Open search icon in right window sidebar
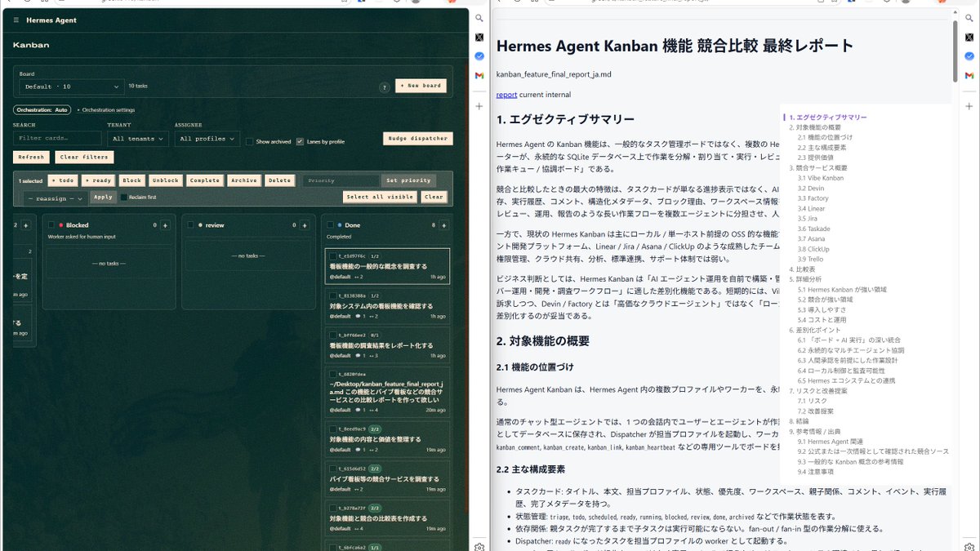The image size is (980, 551). (969, 17)
